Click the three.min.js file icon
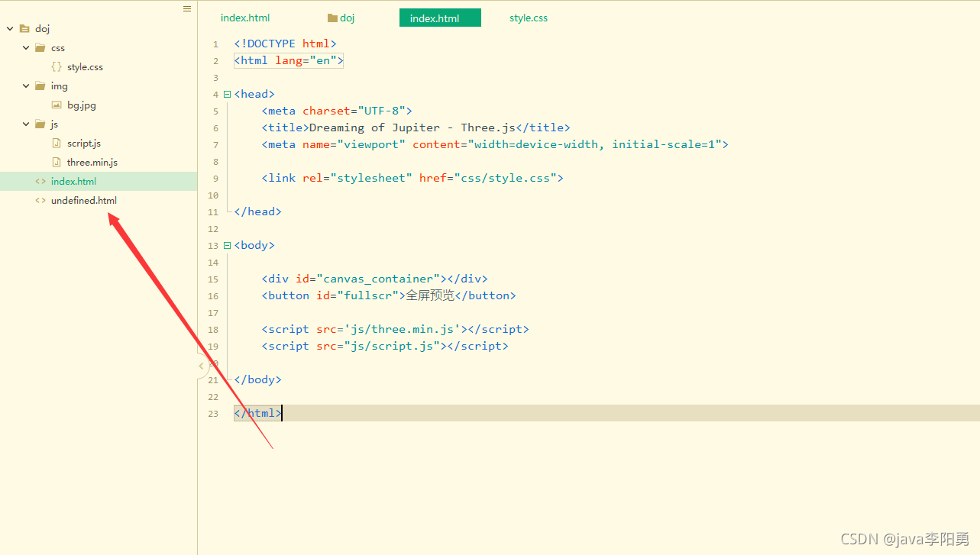The height and width of the screenshot is (555, 980). [57, 163]
